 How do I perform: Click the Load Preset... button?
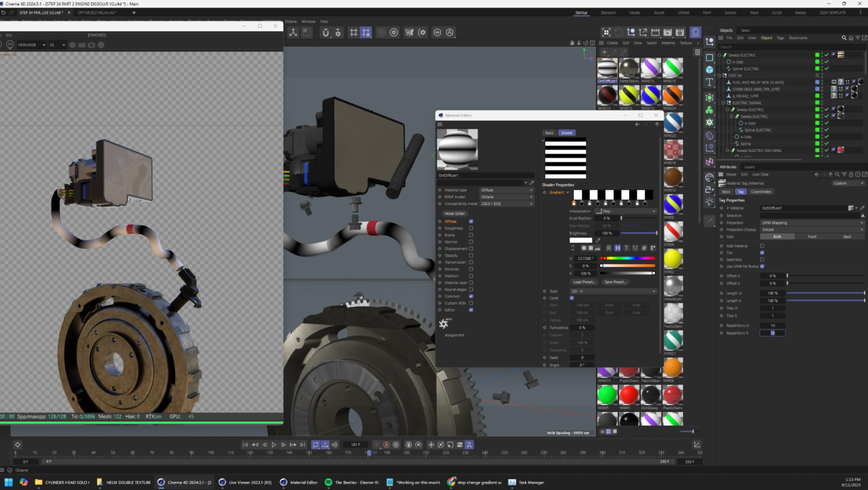pyautogui.click(x=584, y=282)
